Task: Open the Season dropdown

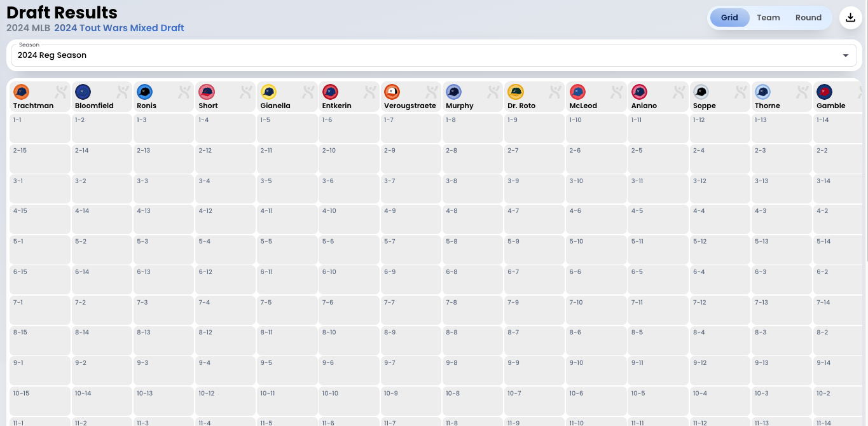Action: tap(434, 55)
